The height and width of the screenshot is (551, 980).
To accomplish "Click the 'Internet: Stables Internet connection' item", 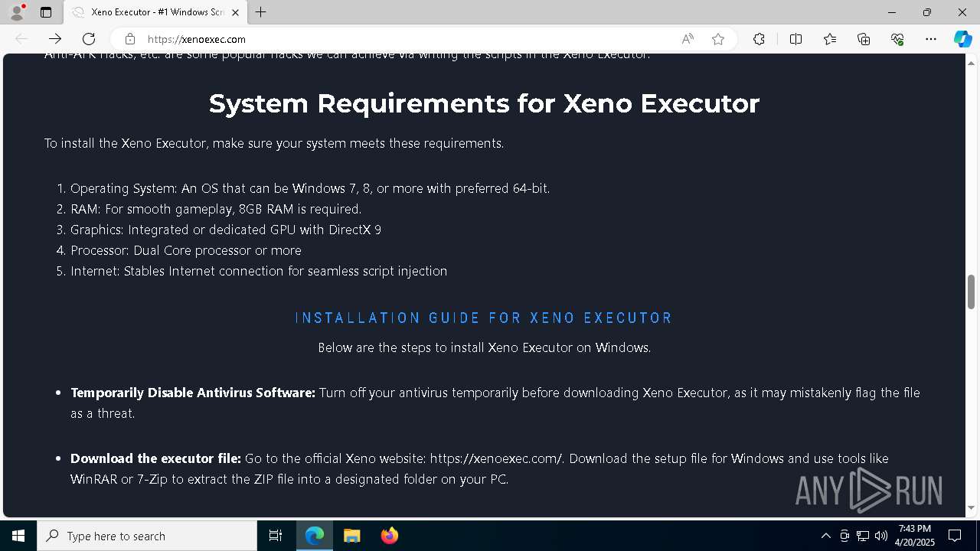I will (x=259, y=271).
